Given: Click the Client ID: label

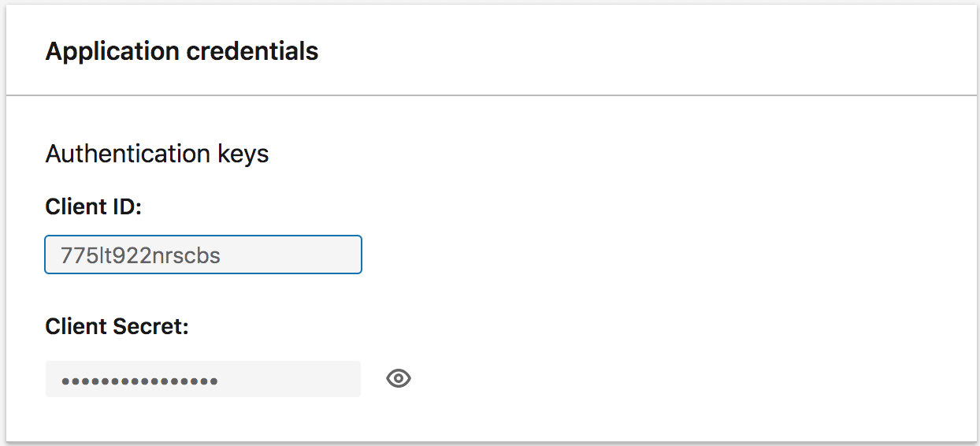Looking at the screenshot, I should [93, 207].
